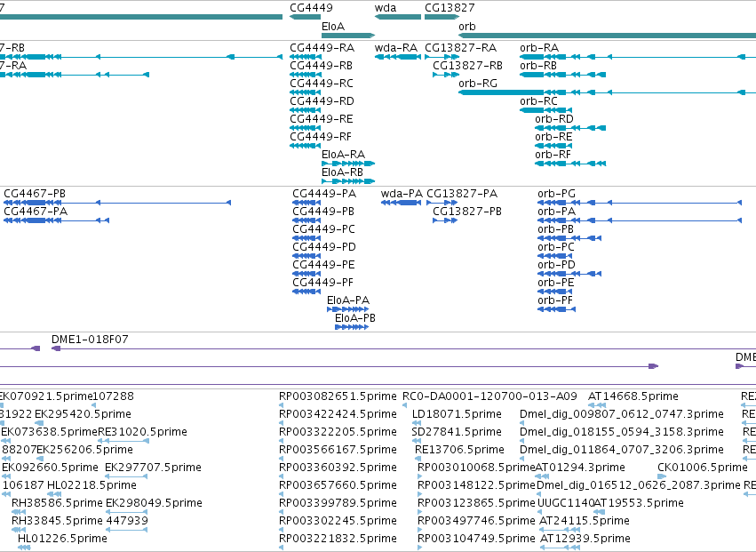756x552 pixels.
Task: Click the CG4467-PA protein label
Action: pos(36,212)
